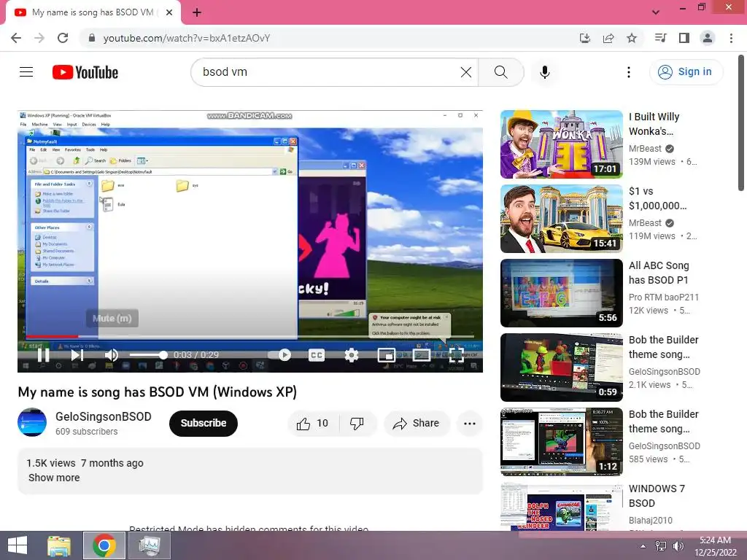Click page vertical scrollbar
This screenshot has height=560, width=747.
pos(741,123)
